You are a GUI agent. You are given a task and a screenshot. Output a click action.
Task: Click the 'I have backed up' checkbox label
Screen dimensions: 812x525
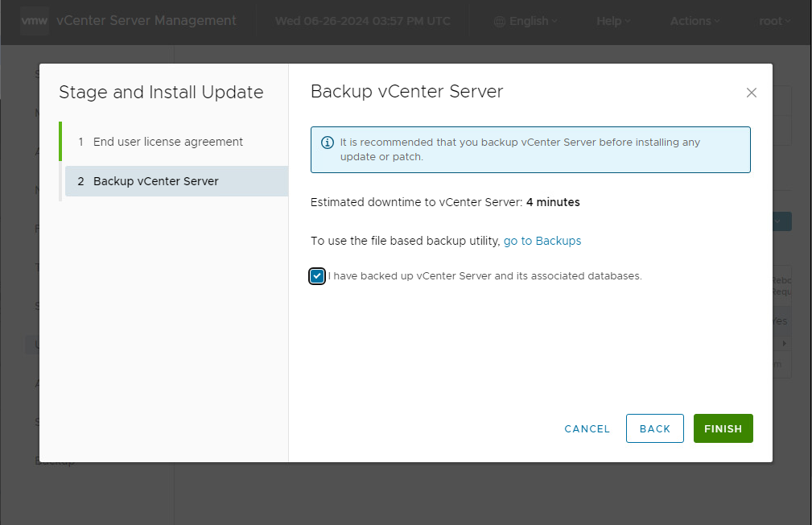tap(484, 276)
